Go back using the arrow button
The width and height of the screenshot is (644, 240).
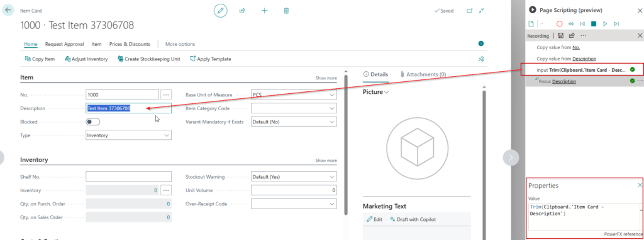(x=8, y=10)
